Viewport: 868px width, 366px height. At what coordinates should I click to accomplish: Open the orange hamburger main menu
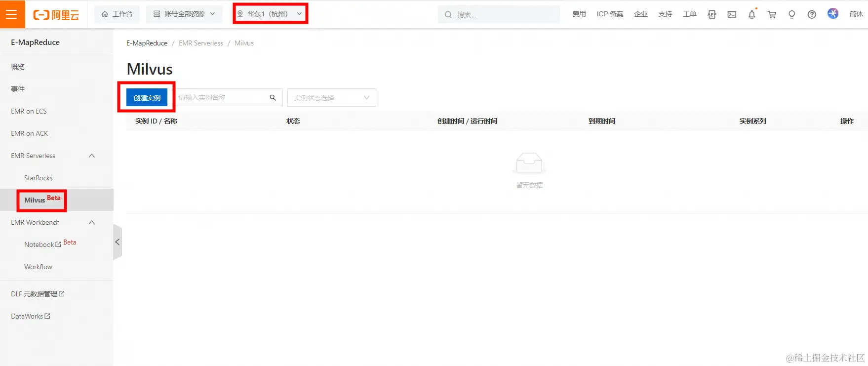[x=12, y=14]
